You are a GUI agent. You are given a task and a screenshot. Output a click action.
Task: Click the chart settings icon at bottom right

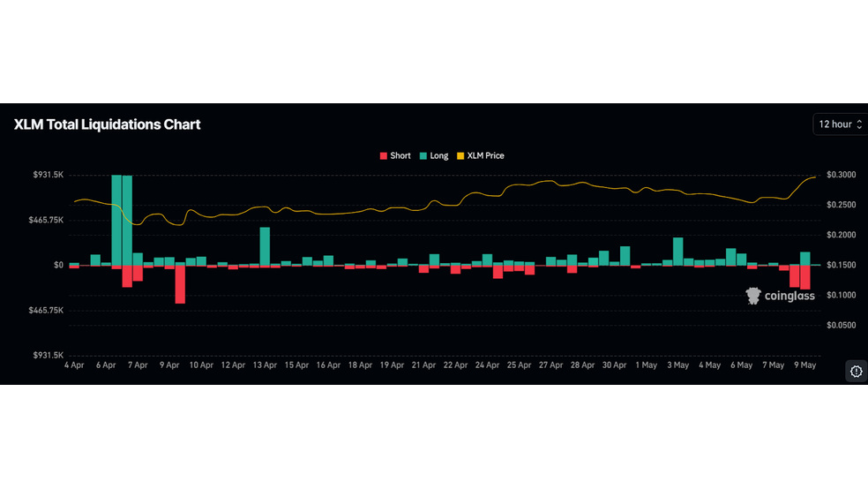pos(856,371)
